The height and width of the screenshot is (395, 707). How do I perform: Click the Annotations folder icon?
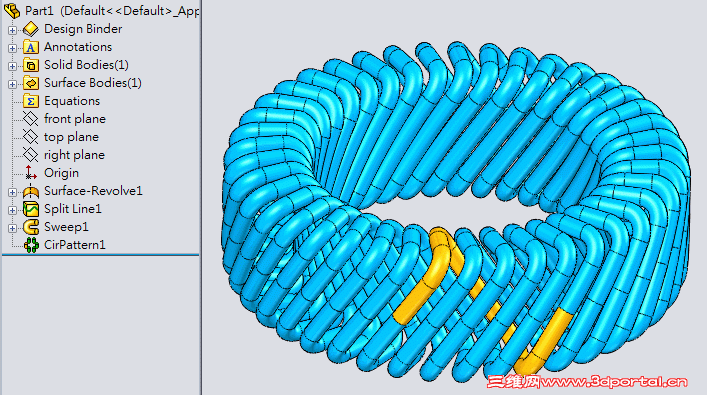(x=31, y=47)
